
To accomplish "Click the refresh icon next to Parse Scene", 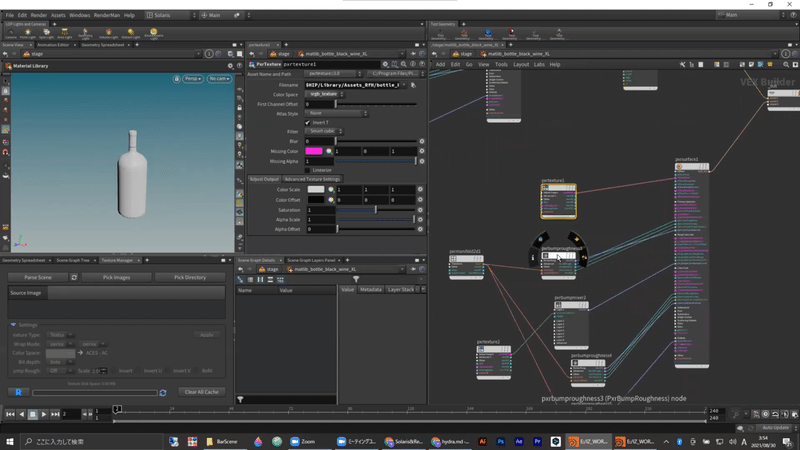I will [74, 277].
